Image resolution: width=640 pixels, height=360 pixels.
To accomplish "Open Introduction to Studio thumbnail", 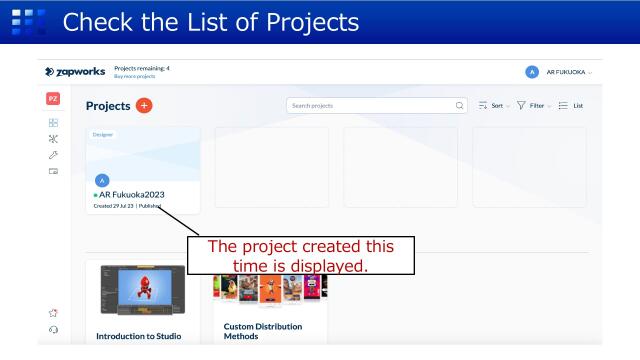I will 143,290.
